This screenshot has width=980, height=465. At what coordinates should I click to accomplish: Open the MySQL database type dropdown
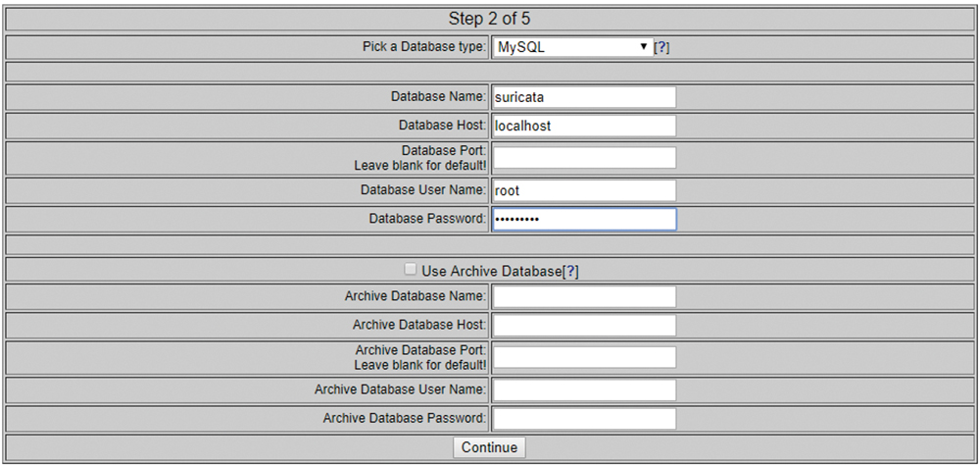tap(572, 47)
